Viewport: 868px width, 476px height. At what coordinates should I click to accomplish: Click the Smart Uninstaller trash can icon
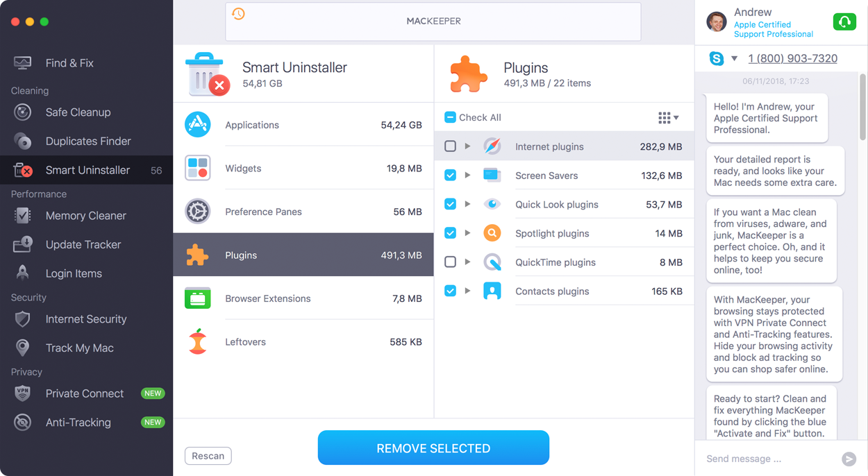point(207,74)
